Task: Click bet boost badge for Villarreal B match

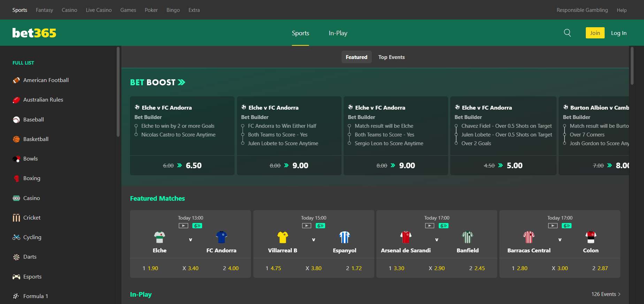Action: pos(321,226)
